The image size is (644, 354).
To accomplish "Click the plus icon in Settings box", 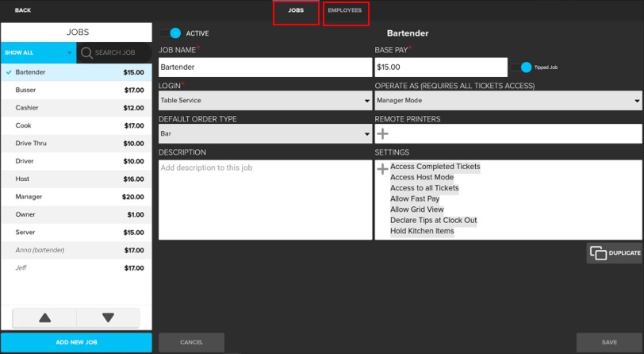I will (382, 169).
